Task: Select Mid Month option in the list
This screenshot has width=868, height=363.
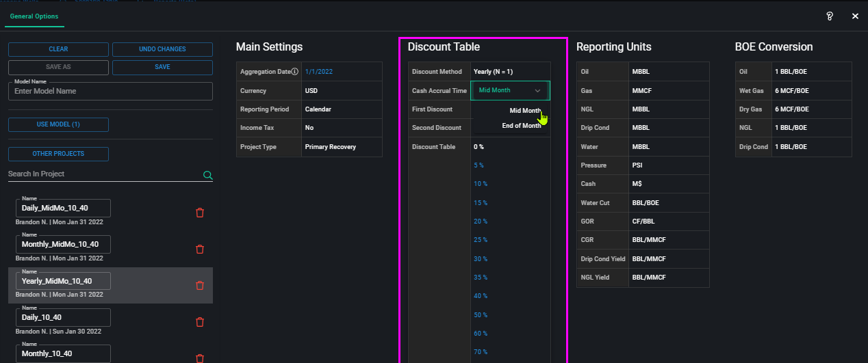Action: (x=524, y=111)
